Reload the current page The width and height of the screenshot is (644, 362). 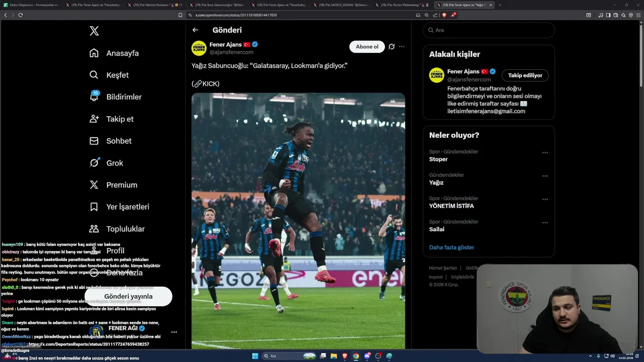21,15
